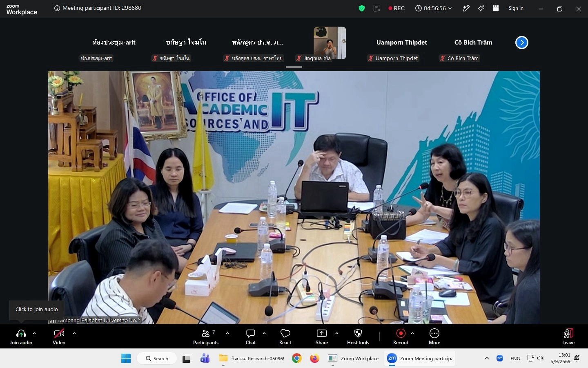The width and height of the screenshot is (588, 368).
Task: Show next participants with blue arrow
Action: (522, 43)
